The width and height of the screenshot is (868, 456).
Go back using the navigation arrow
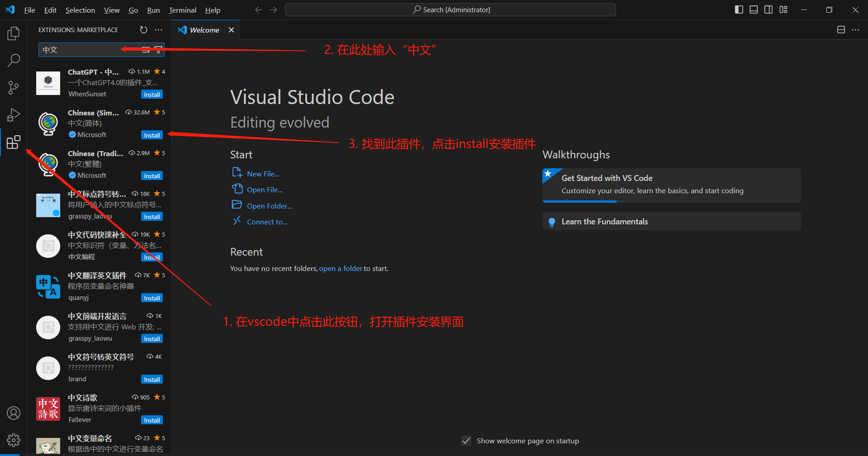258,9
